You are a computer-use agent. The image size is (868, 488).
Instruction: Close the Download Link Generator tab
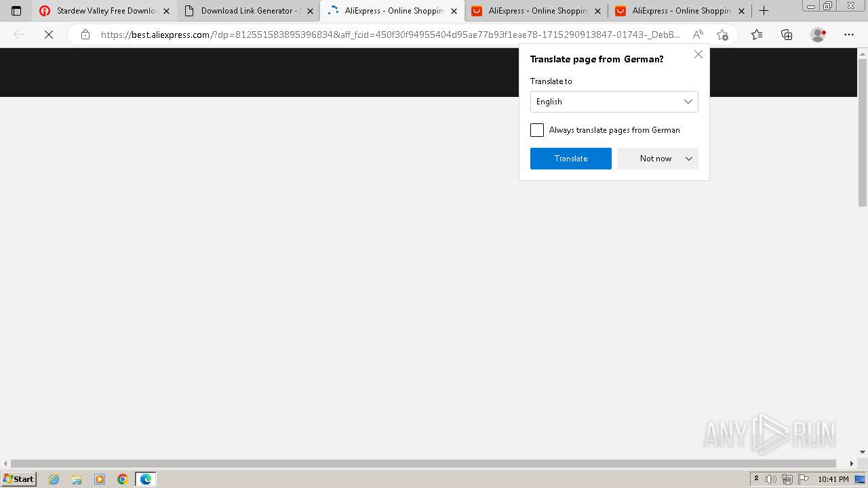pos(310,11)
